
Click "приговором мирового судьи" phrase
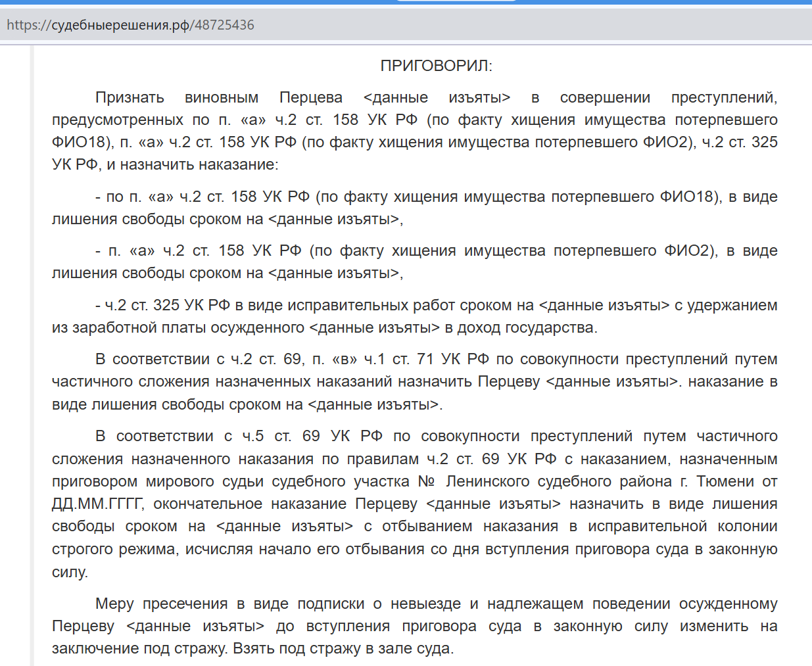(158, 482)
